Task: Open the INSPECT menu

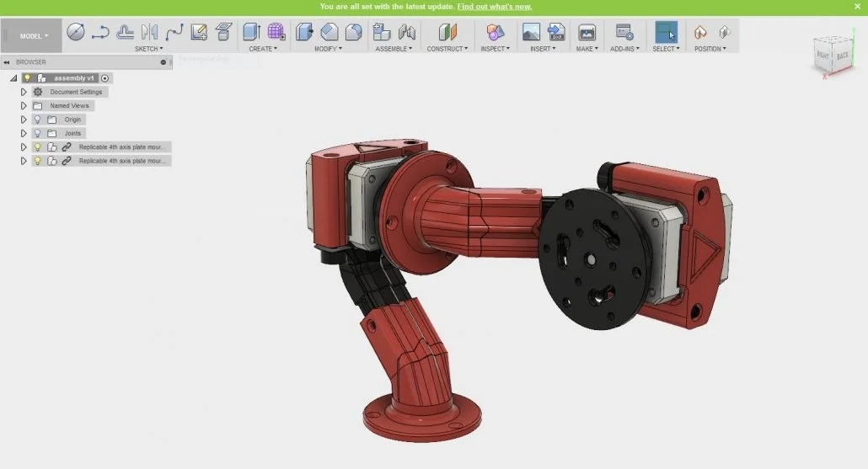Action: tap(495, 49)
